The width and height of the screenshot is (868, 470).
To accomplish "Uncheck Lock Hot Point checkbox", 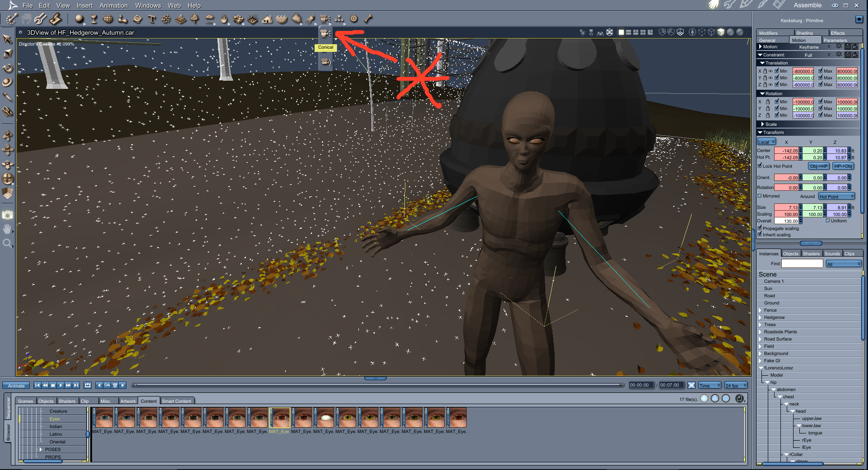I will click(760, 166).
